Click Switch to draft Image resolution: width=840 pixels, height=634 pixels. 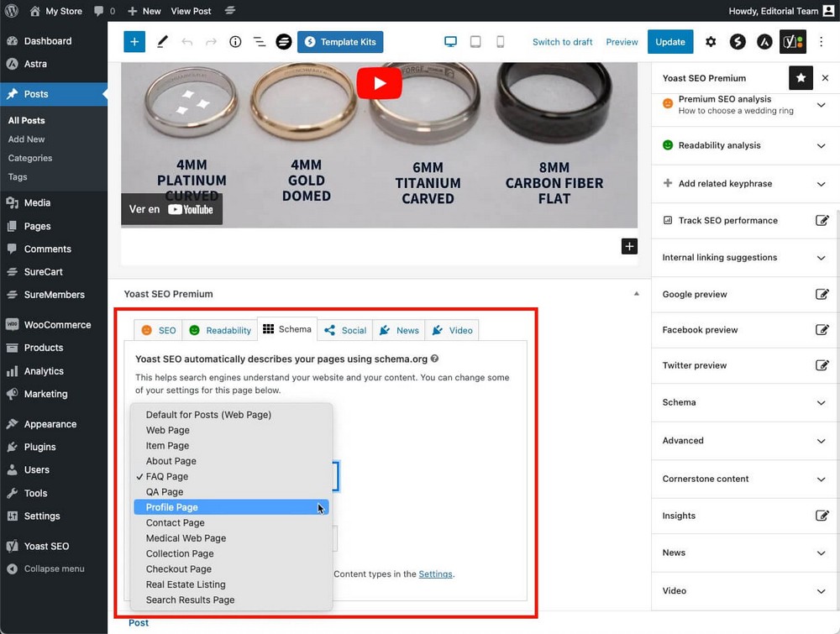point(563,42)
